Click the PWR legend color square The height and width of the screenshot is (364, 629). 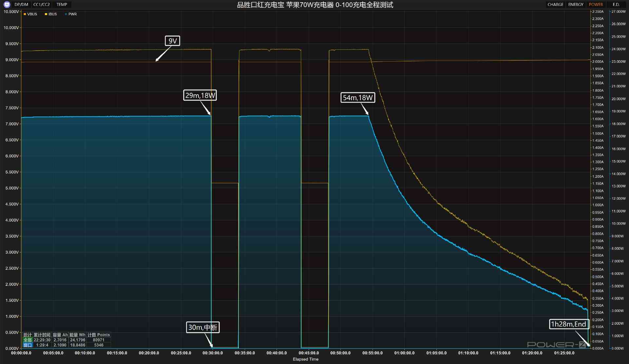coord(66,14)
